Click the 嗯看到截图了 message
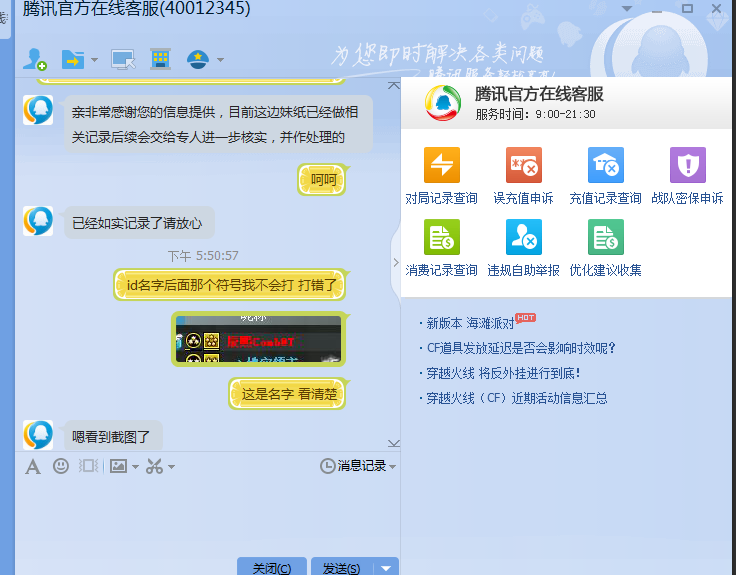Screen dimensions: 736x575 (111, 437)
